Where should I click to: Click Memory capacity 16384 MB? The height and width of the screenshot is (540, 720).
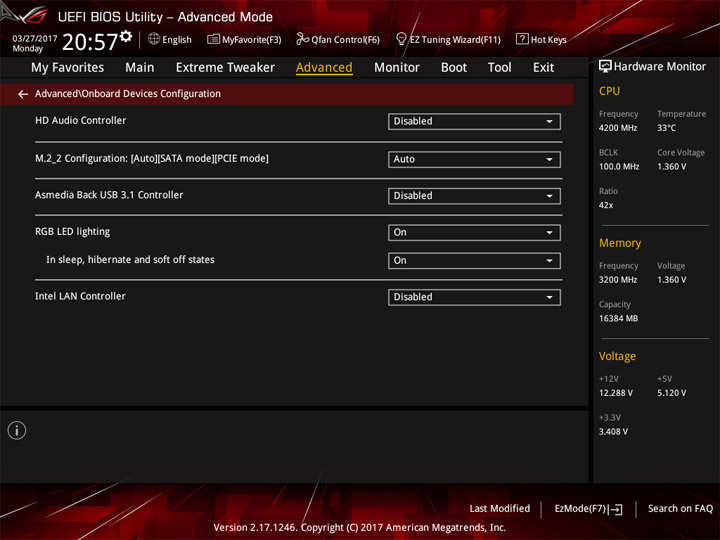click(x=618, y=318)
